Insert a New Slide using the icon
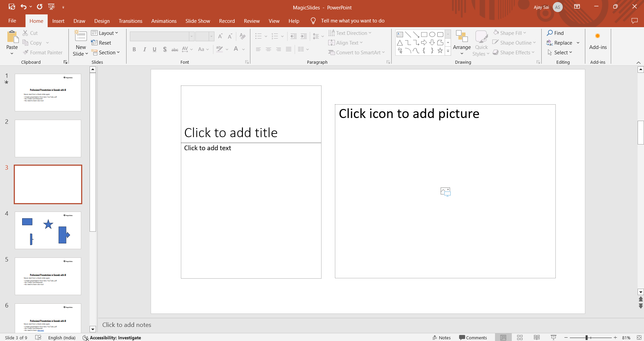The height and width of the screenshot is (341, 644). click(x=81, y=36)
